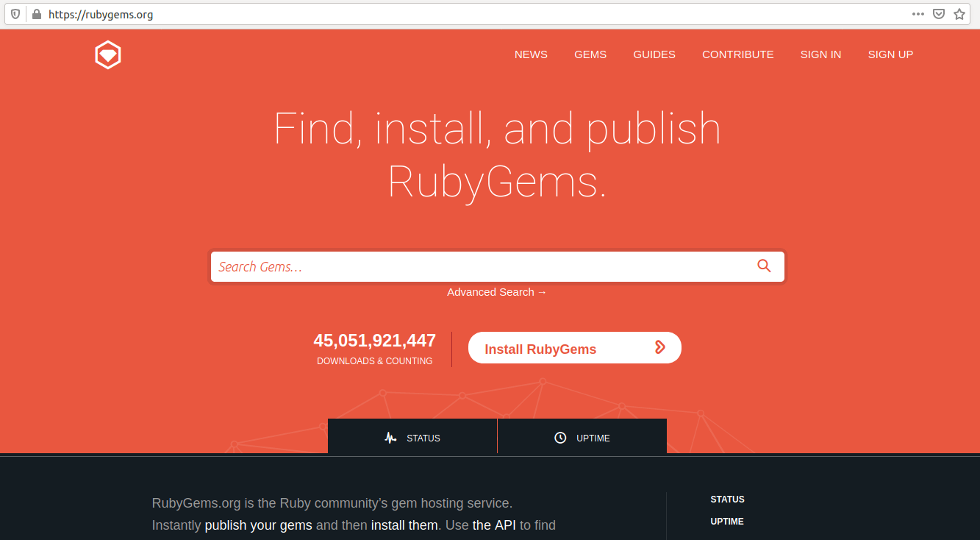Go to SIGN UP page
Viewport: 980px width, 540px height.
890,54
